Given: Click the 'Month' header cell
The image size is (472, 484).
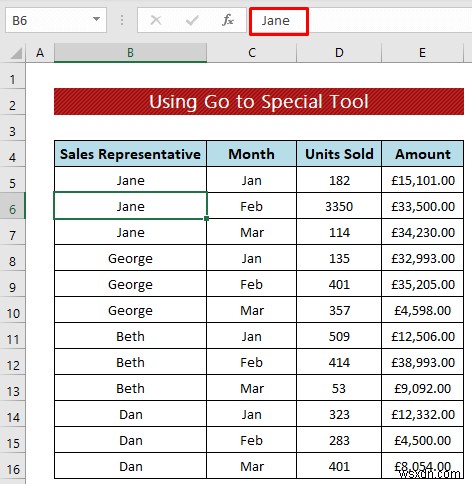Looking at the screenshot, I should 252,154.
